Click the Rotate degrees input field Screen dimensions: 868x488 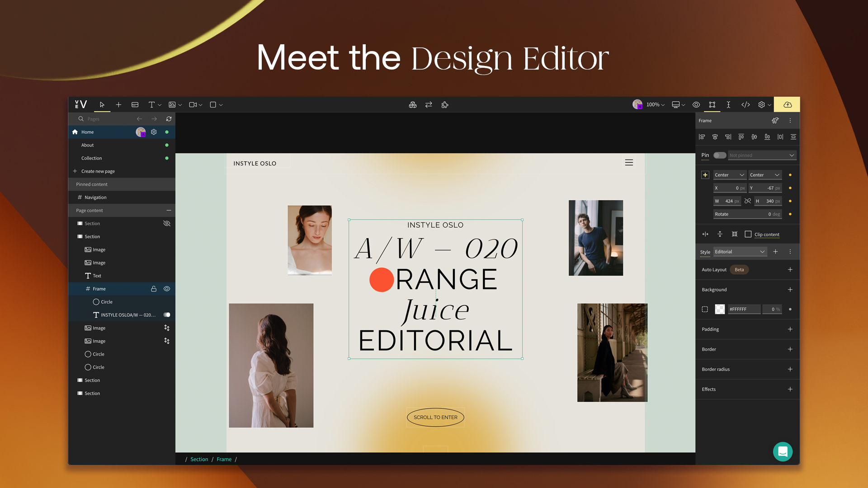pos(747,214)
